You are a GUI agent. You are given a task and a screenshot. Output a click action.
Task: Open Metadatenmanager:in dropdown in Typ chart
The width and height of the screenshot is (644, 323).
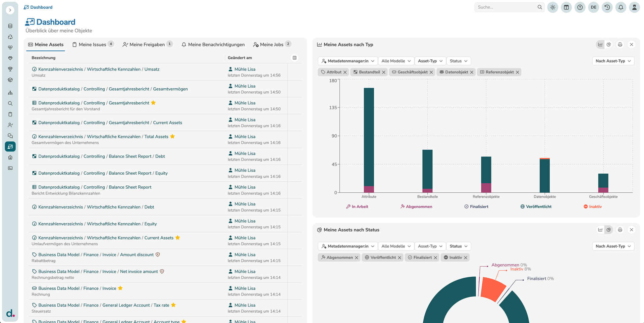(x=347, y=61)
